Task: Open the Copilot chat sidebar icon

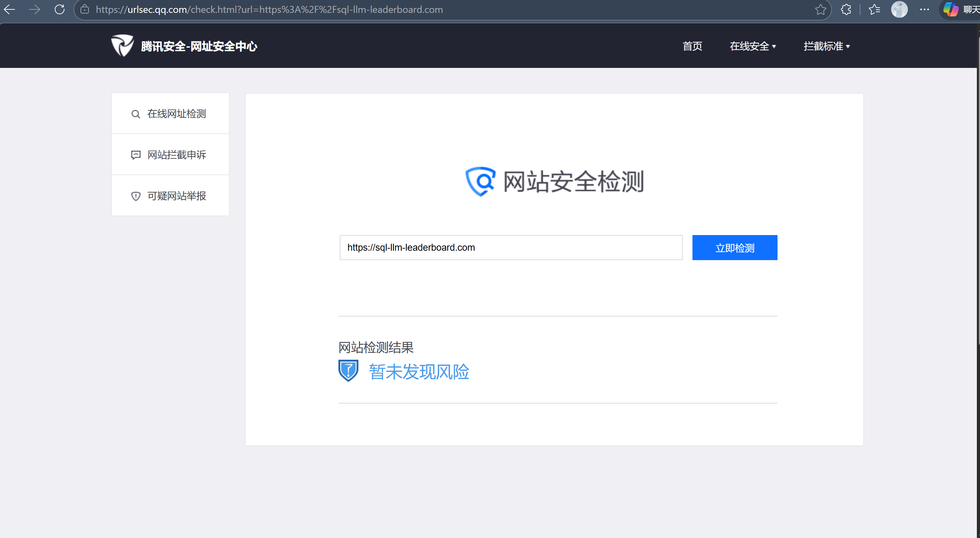Action: coord(951,9)
